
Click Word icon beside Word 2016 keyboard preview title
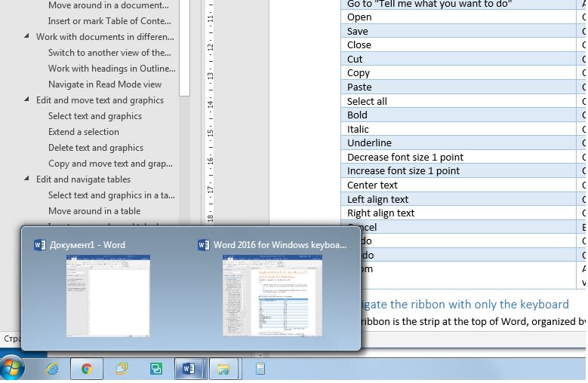click(x=204, y=245)
